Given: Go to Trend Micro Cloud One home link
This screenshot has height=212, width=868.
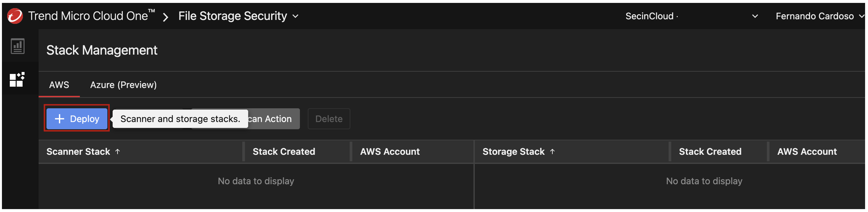Looking at the screenshot, I should coord(88,16).
